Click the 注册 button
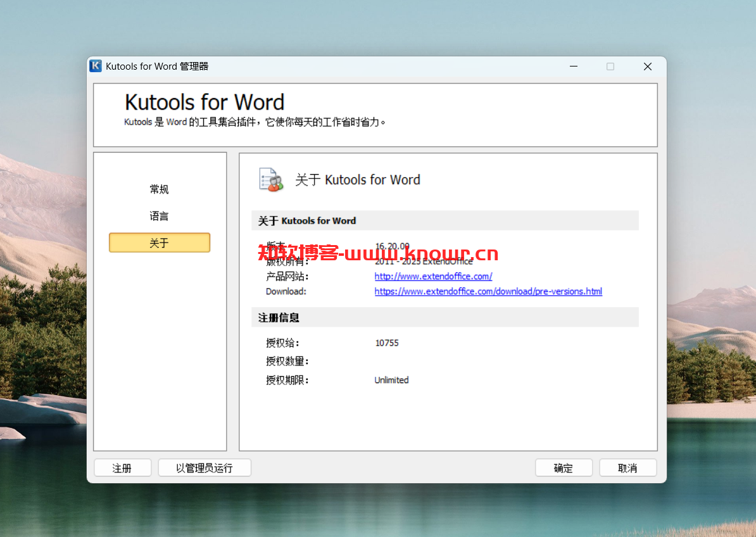 122,467
